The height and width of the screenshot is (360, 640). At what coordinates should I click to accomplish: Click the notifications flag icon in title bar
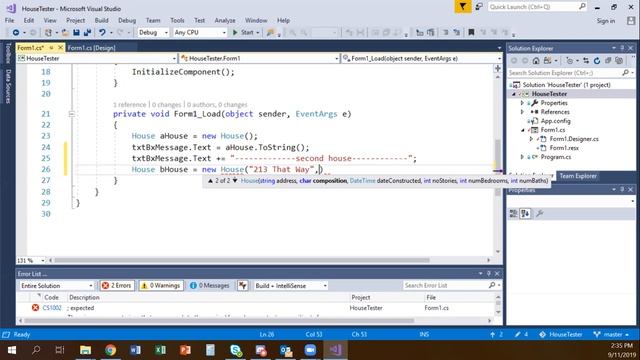(x=463, y=7)
